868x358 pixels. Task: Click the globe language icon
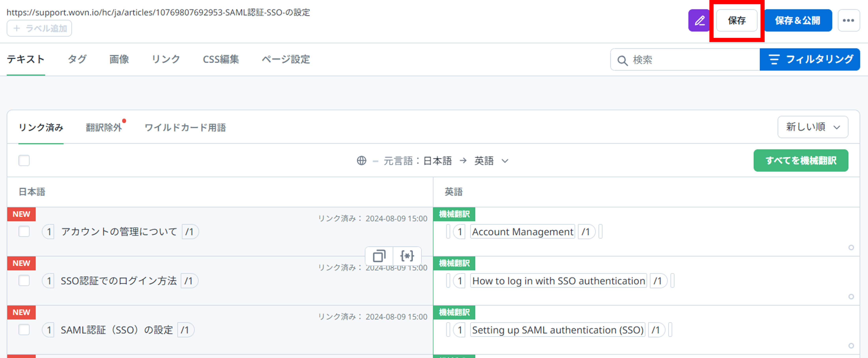click(x=361, y=161)
